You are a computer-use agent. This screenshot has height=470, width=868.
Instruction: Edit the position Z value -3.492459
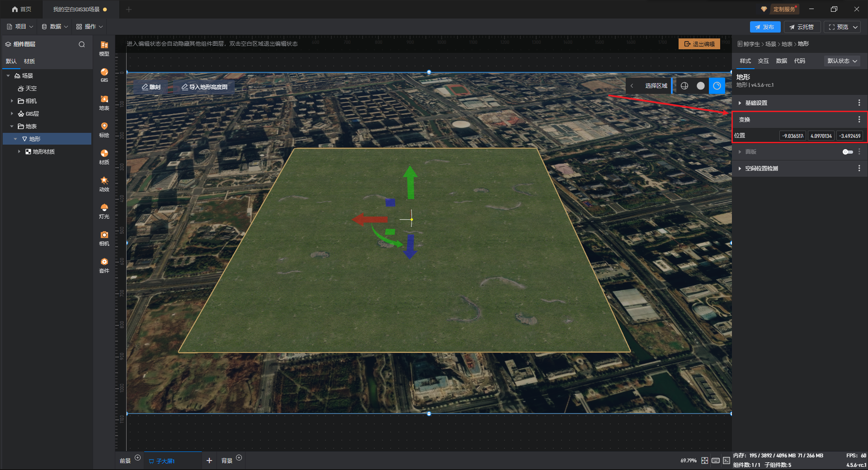(850, 136)
